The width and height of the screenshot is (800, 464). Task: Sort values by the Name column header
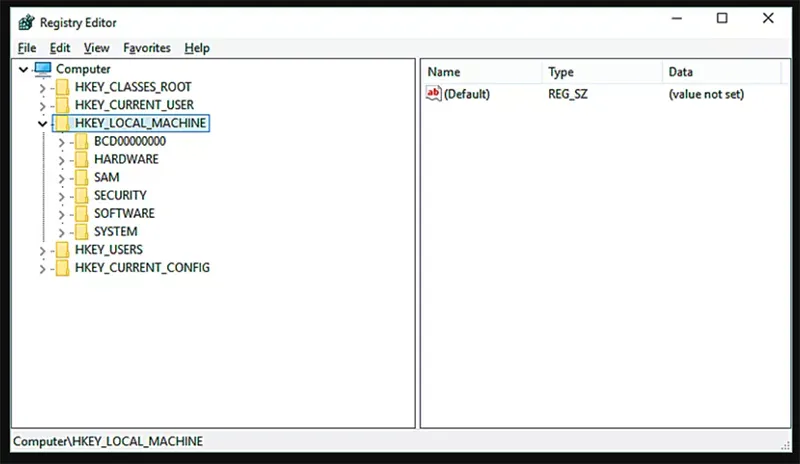pyautogui.click(x=444, y=72)
